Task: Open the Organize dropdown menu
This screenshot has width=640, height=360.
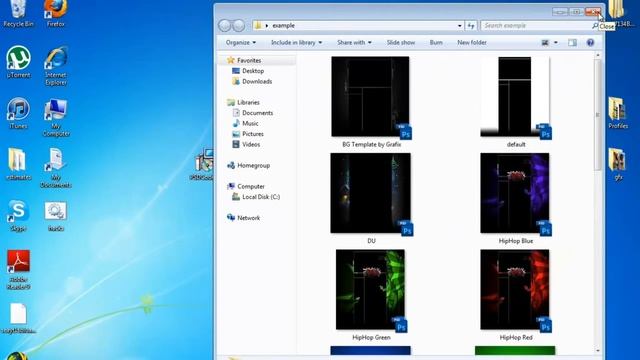Action: point(241,42)
